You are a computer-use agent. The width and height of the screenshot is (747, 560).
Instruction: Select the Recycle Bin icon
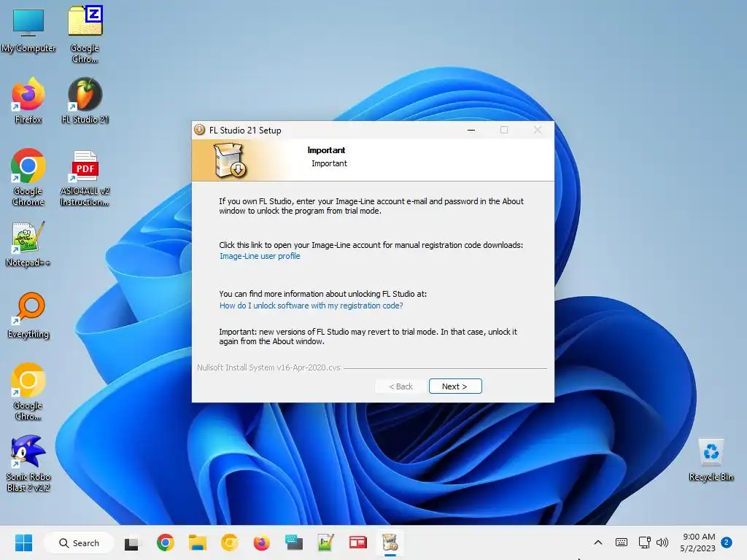coord(711,459)
